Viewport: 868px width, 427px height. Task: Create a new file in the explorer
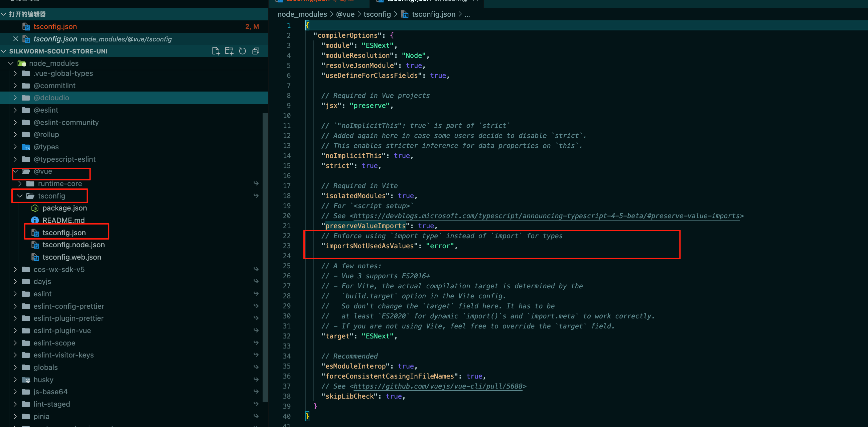coord(216,51)
